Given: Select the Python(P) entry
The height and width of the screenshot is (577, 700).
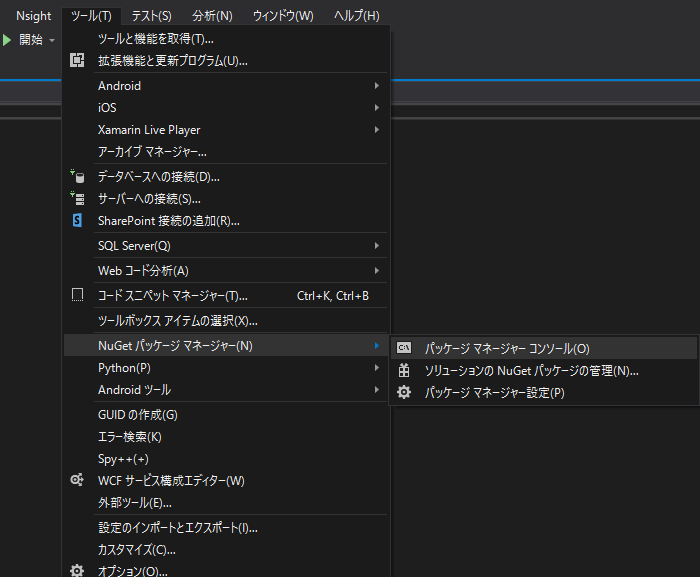Looking at the screenshot, I should pyautogui.click(x=226, y=368).
